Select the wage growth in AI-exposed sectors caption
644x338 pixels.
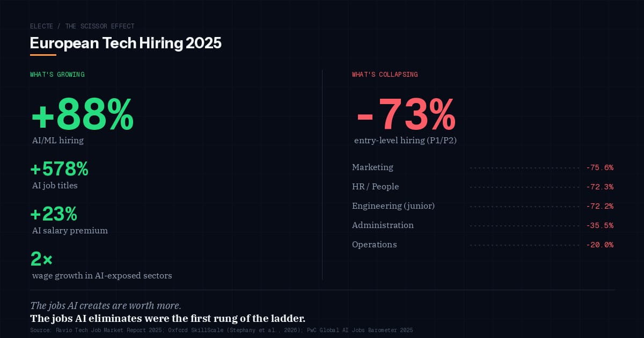(x=102, y=276)
